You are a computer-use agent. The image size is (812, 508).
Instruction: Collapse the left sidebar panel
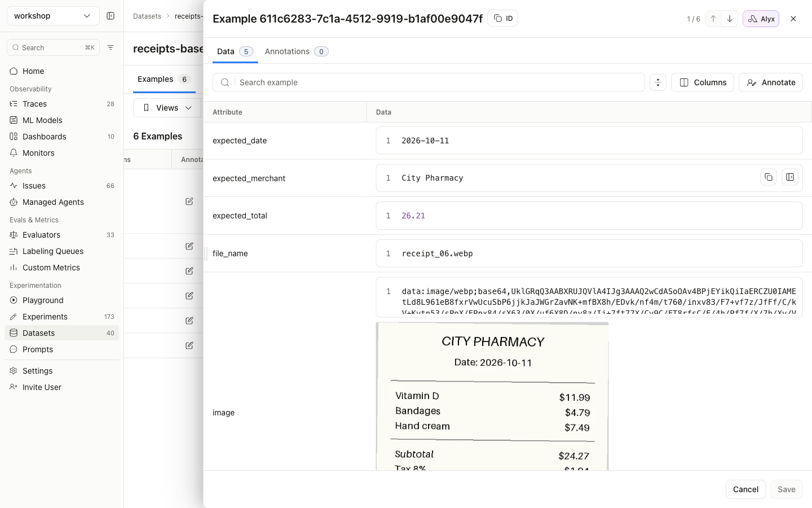click(x=111, y=16)
